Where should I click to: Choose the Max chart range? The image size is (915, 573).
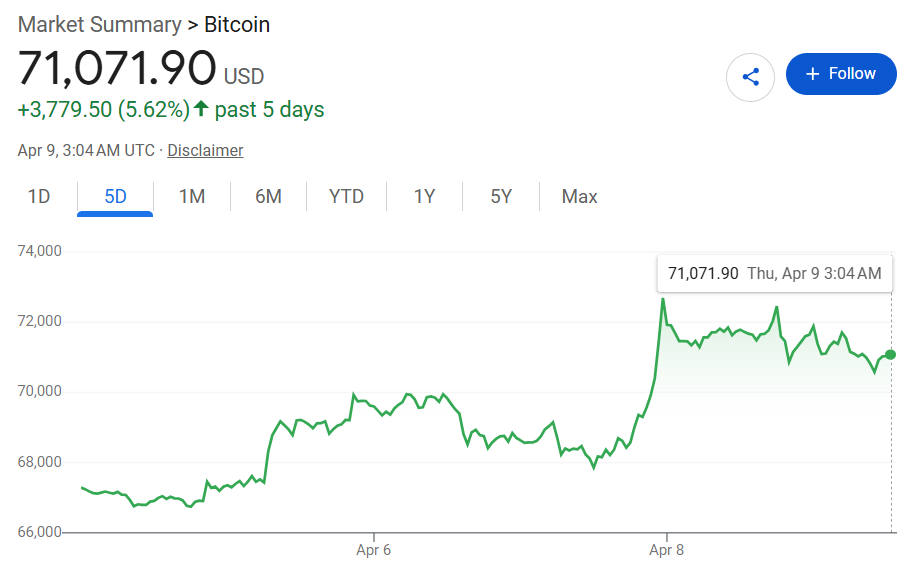(580, 197)
